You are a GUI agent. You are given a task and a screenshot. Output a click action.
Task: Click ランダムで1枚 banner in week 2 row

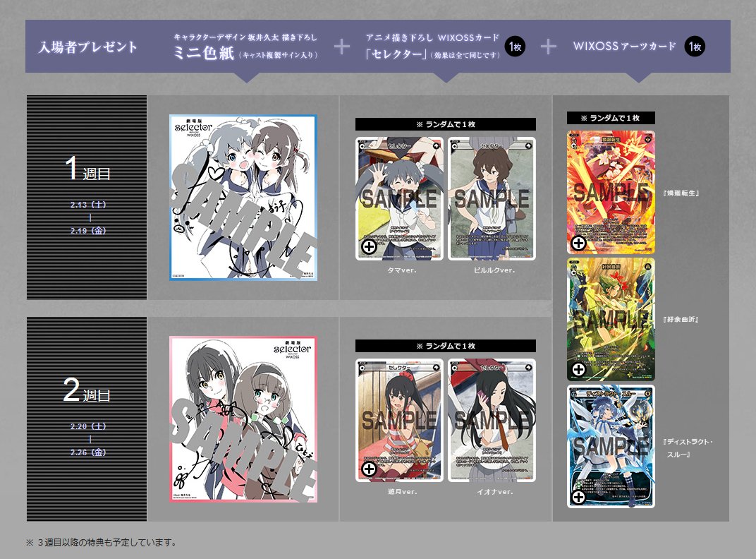tap(446, 346)
